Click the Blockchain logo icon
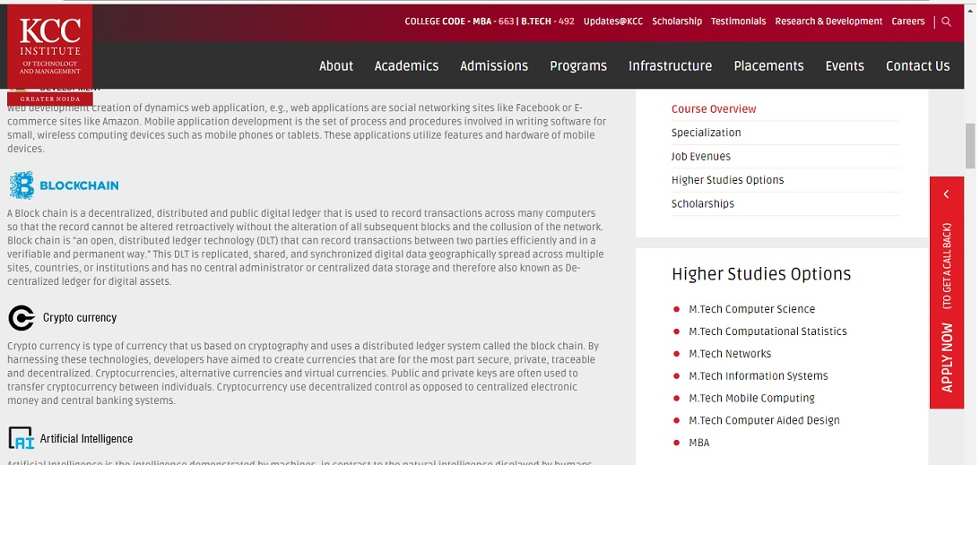 [x=22, y=185]
